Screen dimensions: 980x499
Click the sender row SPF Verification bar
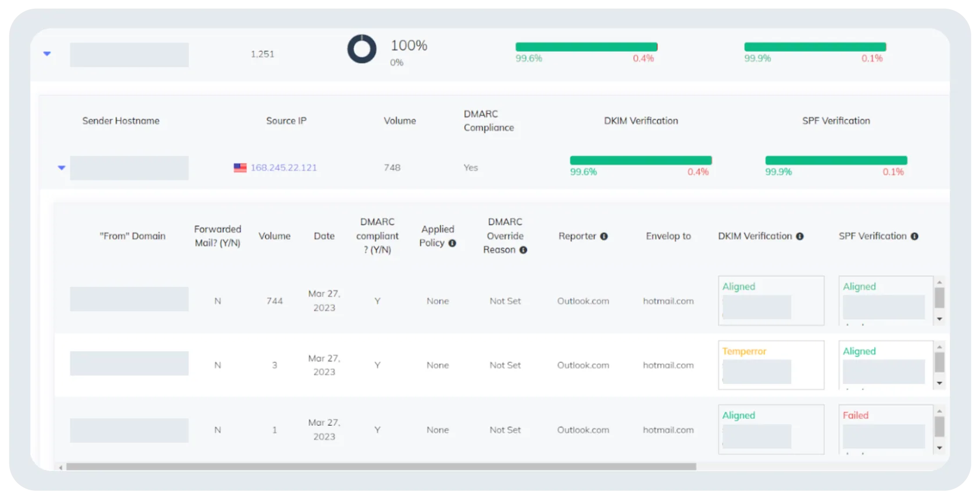(x=836, y=160)
